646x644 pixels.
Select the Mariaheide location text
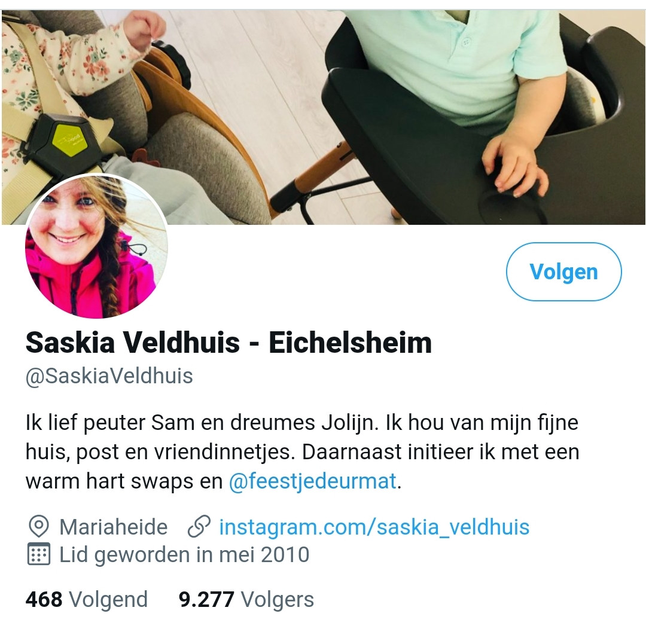(x=114, y=527)
